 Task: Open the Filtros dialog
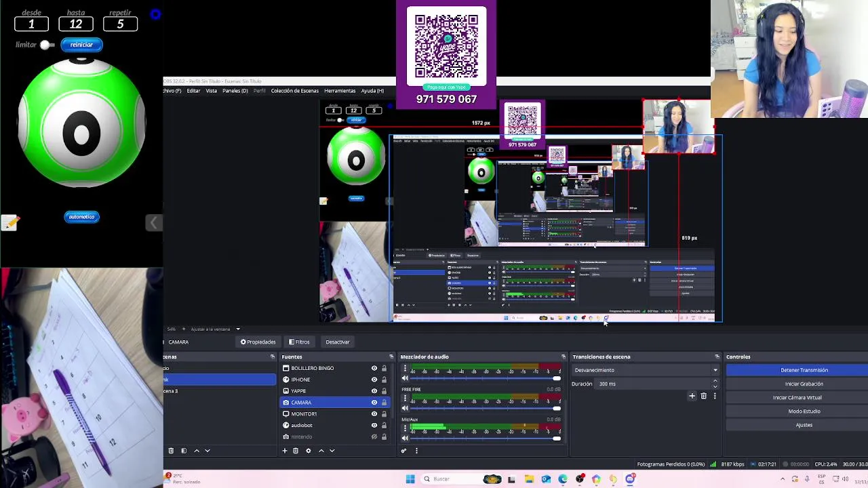pyautogui.click(x=299, y=342)
